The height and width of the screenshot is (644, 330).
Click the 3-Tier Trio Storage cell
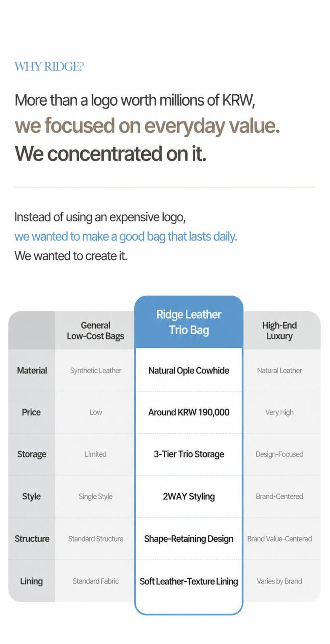(189, 454)
